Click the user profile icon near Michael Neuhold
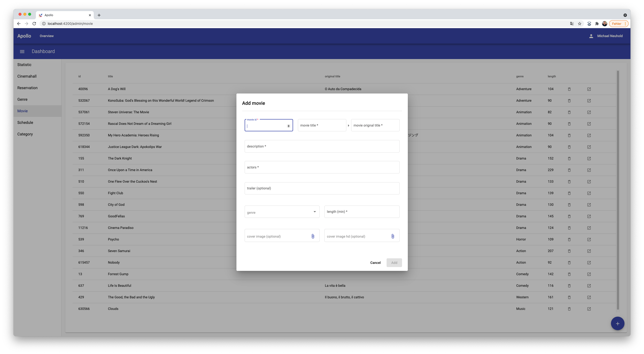 (x=591, y=36)
